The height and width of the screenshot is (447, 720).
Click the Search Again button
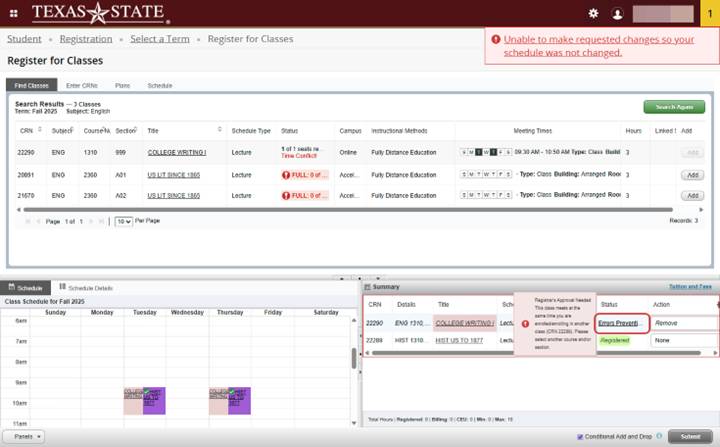[x=673, y=107]
